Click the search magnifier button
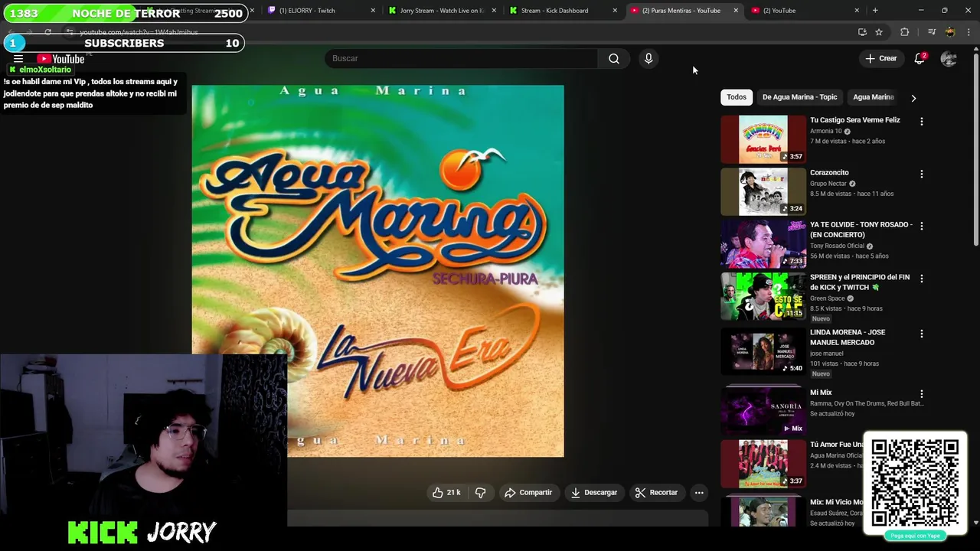Screen dimensions: 980x551 (614, 58)
